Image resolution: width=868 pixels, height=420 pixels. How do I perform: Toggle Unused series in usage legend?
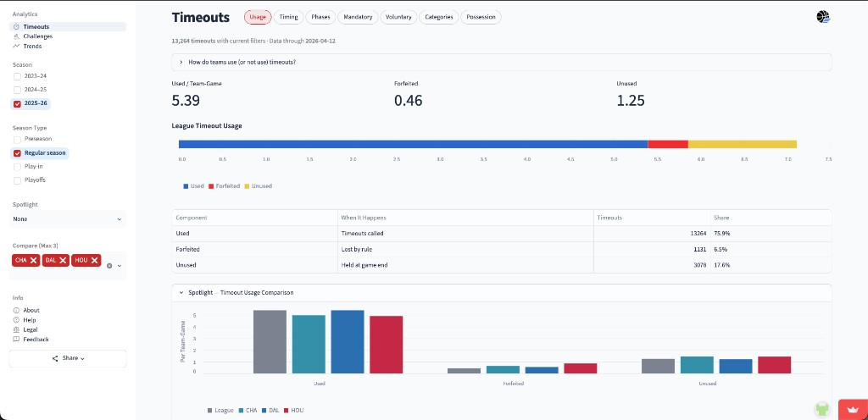[x=258, y=186]
